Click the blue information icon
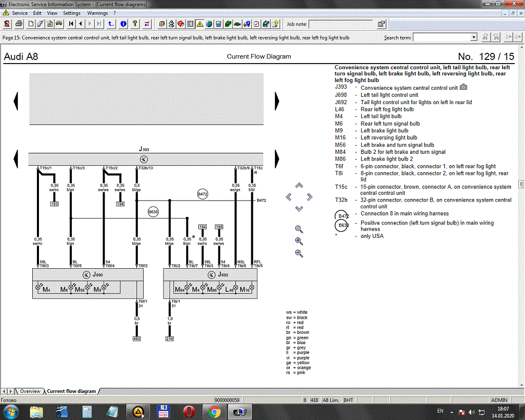Viewport: 525px width, 420px height. pyautogui.click(x=124, y=24)
